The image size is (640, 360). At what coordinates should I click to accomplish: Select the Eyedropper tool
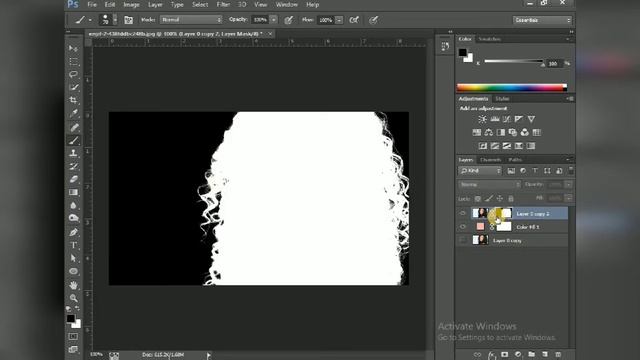73,113
